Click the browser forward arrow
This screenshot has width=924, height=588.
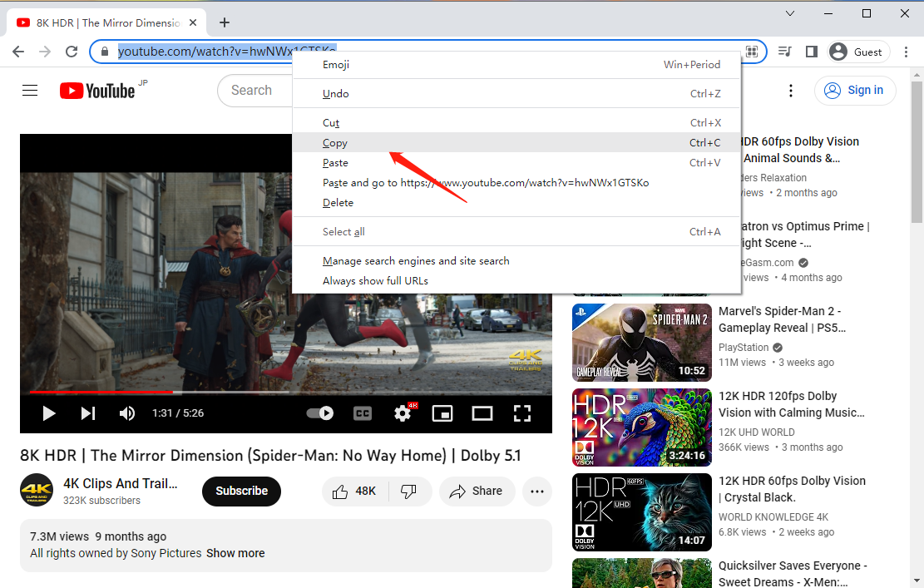45,52
